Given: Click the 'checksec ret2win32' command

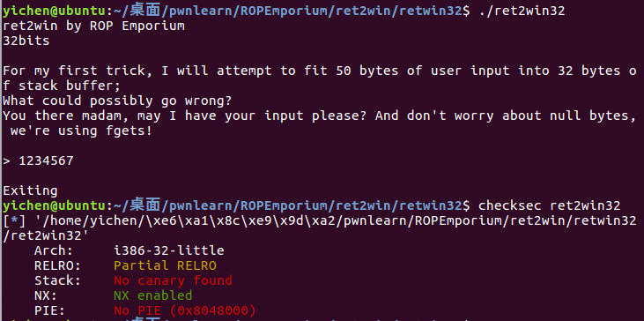Looking at the screenshot, I should point(549,205).
